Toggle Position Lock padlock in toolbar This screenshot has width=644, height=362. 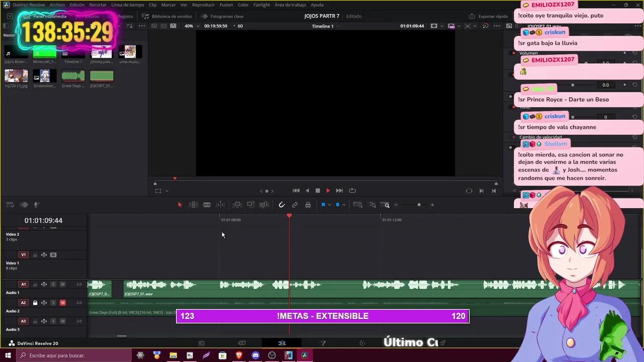[308, 205]
